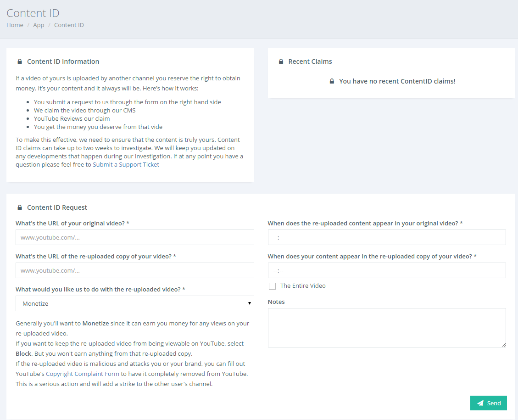Go to Home in breadcrumb
Viewport: 518px width, 420px height.
click(x=15, y=25)
